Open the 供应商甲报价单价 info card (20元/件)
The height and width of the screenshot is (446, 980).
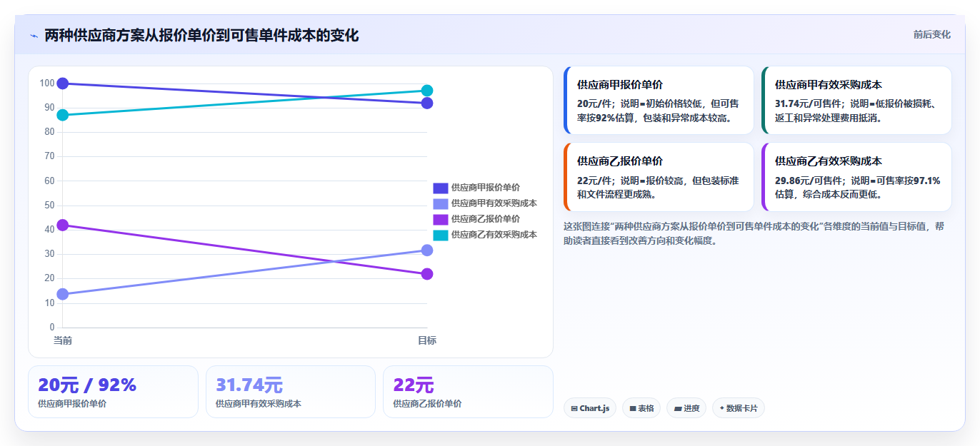click(659, 101)
